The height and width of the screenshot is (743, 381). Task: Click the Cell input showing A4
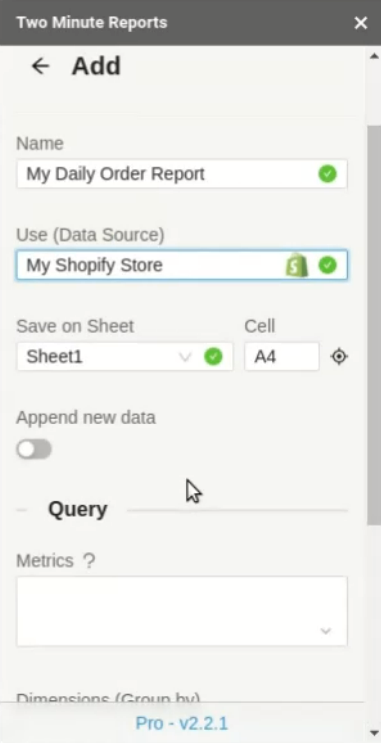pos(282,356)
